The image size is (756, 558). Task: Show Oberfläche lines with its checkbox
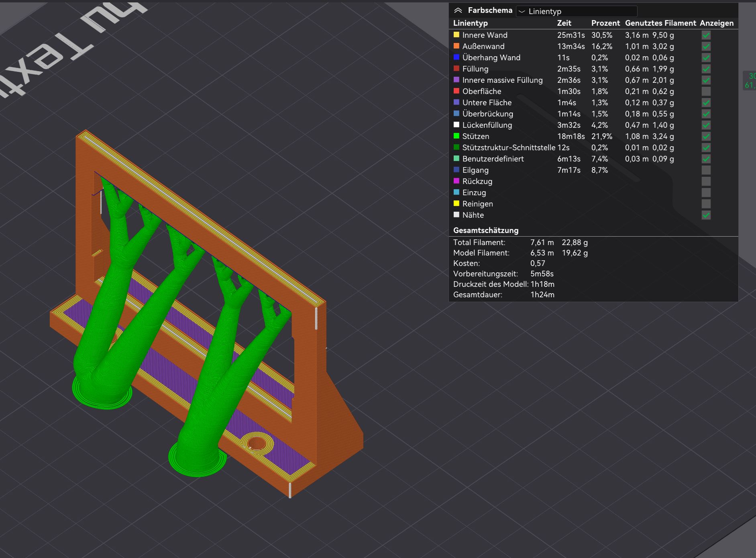[706, 92]
